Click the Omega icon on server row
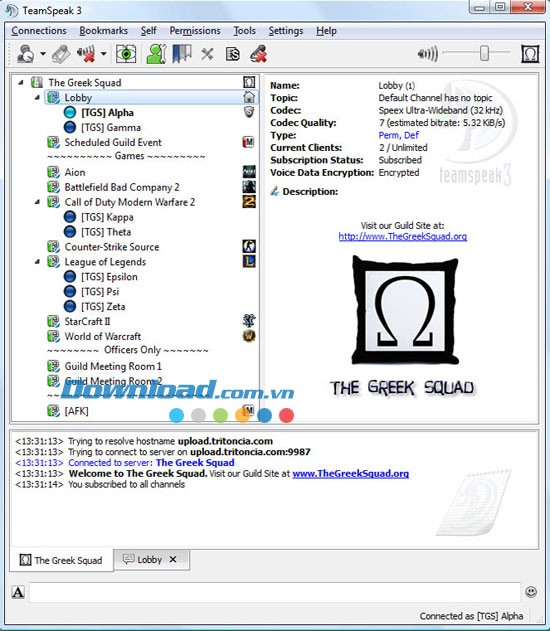The width and height of the screenshot is (550, 631). tap(249, 82)
